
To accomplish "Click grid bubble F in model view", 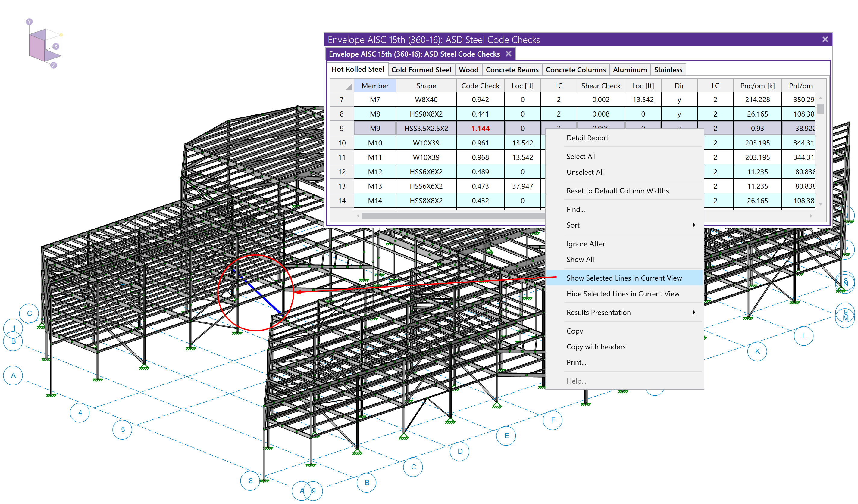I will [553, 420].
